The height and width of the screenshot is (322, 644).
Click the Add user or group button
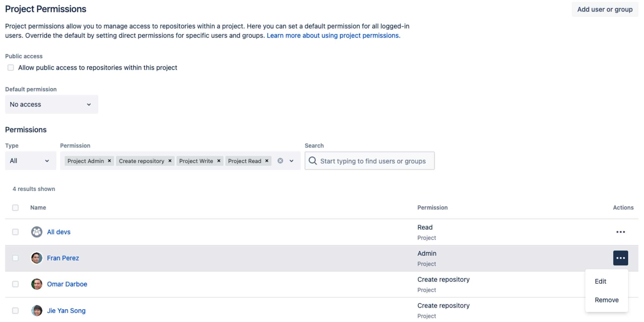pos(605,9)
